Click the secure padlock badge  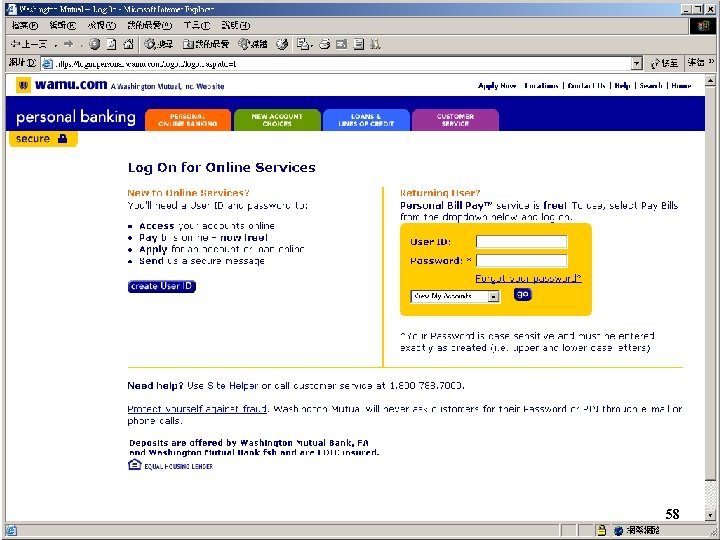click(x=43, y=139)
